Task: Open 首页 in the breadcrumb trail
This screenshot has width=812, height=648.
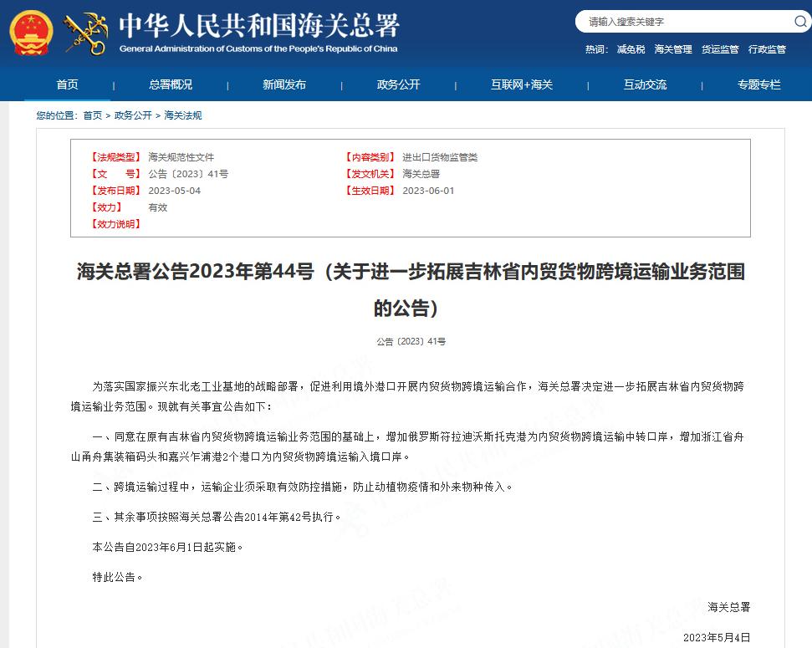Action: click(x=94, y=115)
